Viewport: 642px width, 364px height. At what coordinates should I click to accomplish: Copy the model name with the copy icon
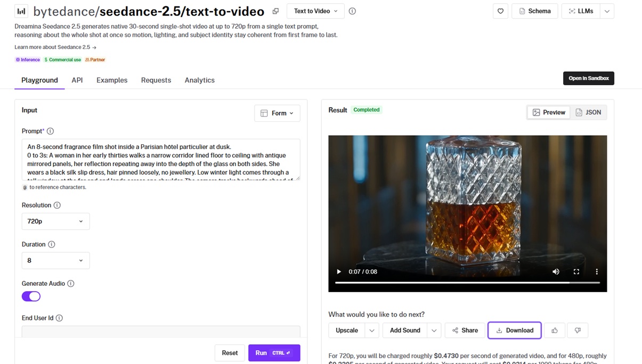[275, 11]
